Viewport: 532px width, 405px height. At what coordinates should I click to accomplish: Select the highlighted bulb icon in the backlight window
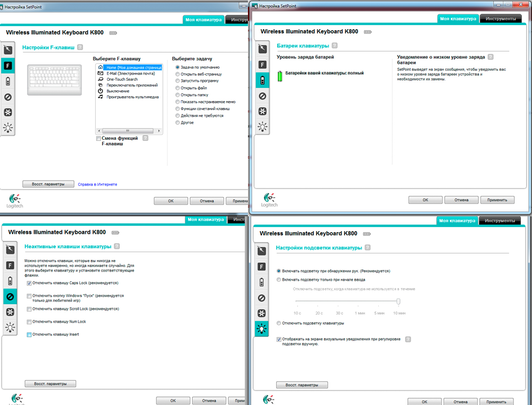(x=262, y=329)
